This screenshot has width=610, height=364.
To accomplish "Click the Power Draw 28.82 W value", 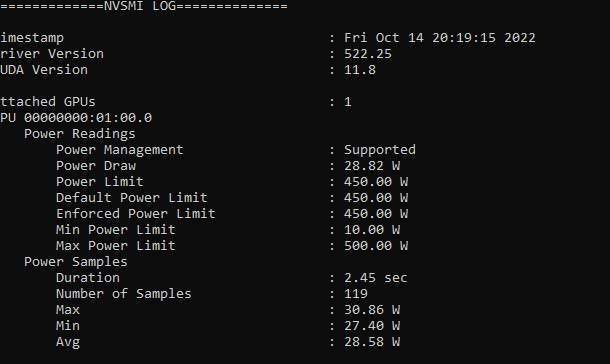I will (372, 166).
